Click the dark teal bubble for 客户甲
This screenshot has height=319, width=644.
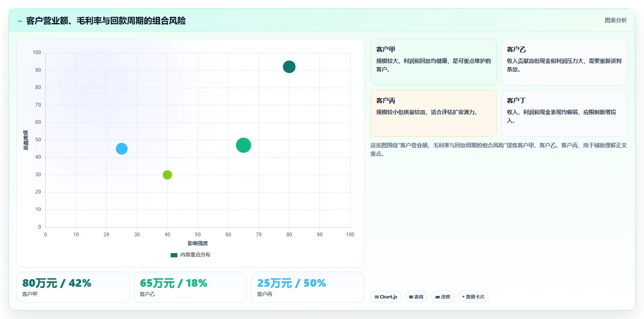point(289,67)
